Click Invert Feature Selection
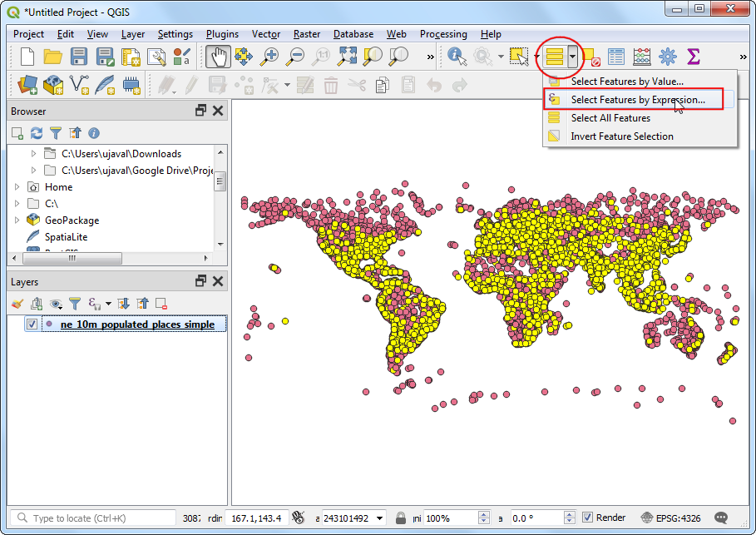 pyautogui.click(x=621, y=136)
